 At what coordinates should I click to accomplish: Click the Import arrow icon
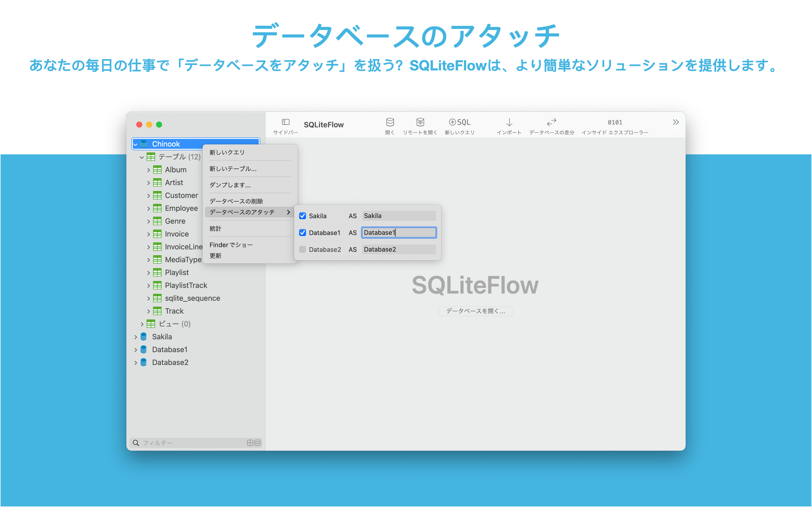point(509,122)
